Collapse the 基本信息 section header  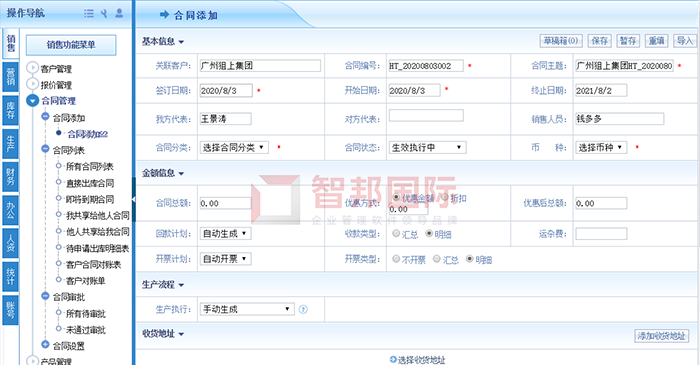[x=163, y=41]
